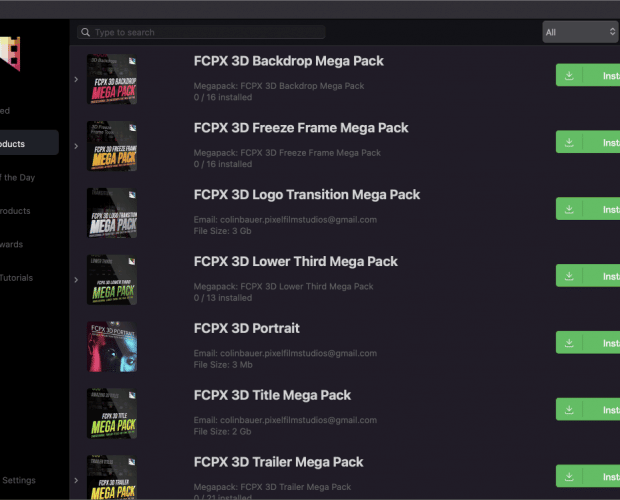The width and height of the screenshot is (620, 500).
Task: Expand the FCPX 3D Trailer Mega Pack row
Action: [x=76, y=480]
